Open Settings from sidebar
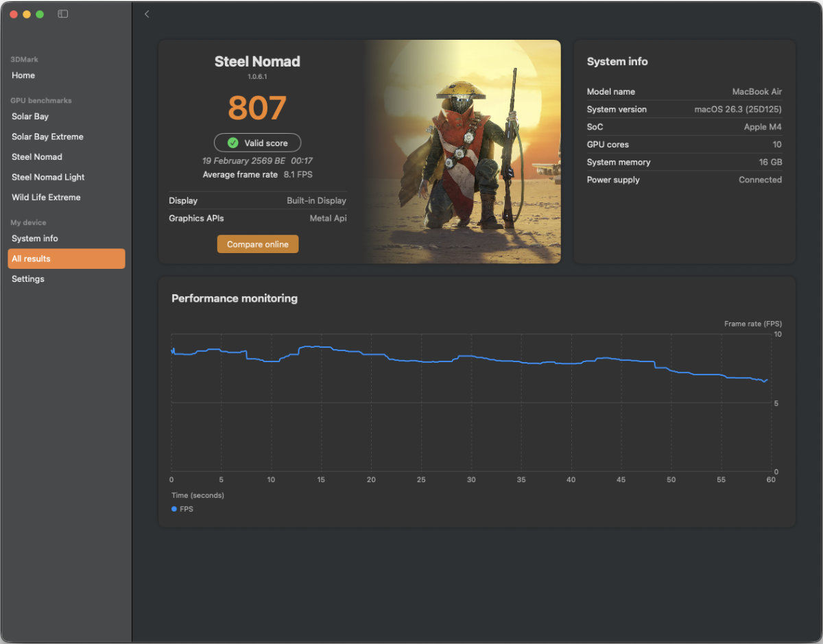 [x=28, y=279]
